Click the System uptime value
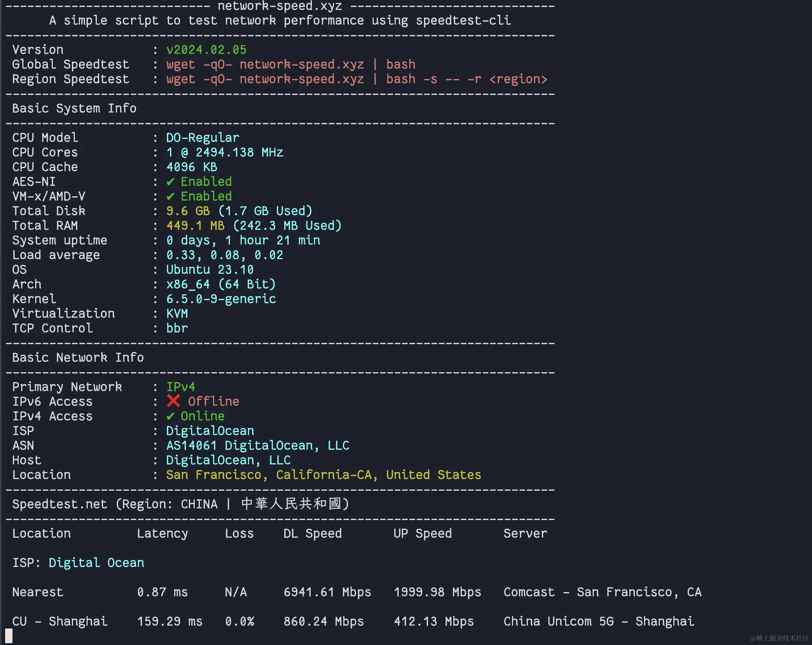The width and height of the screenshot is (812, 645). (x=243, y=240)
